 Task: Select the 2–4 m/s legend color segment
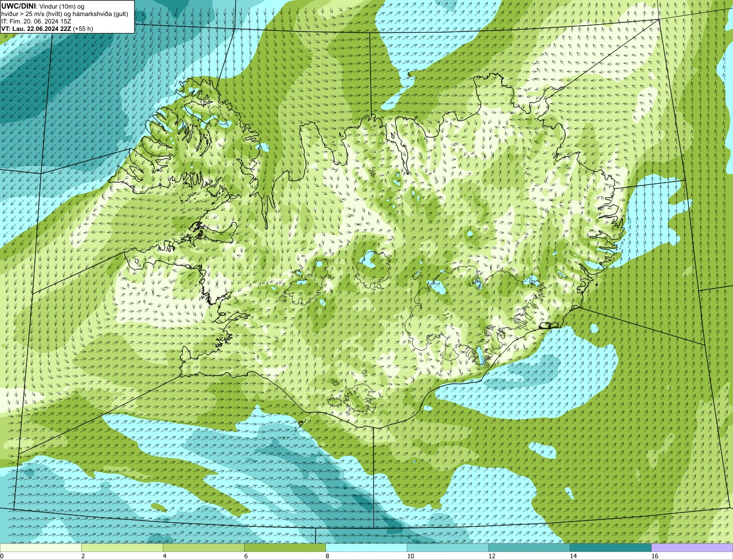[122, 548]
